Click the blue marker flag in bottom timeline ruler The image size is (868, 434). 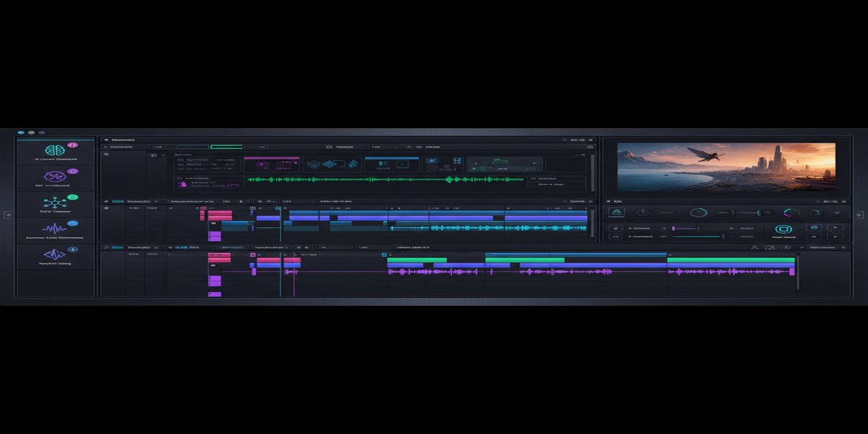[x=385, y=254]
